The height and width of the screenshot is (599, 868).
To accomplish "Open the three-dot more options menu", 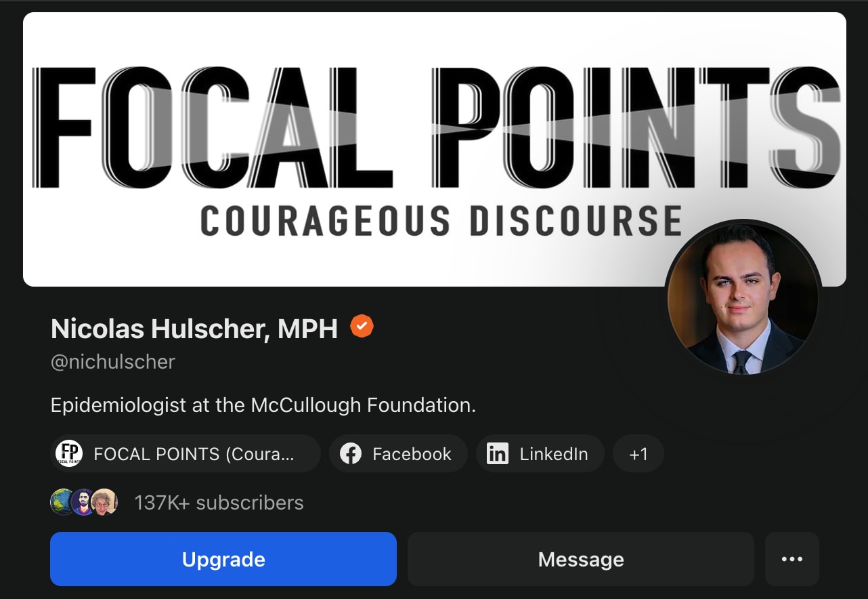I will tap(792, 559).
